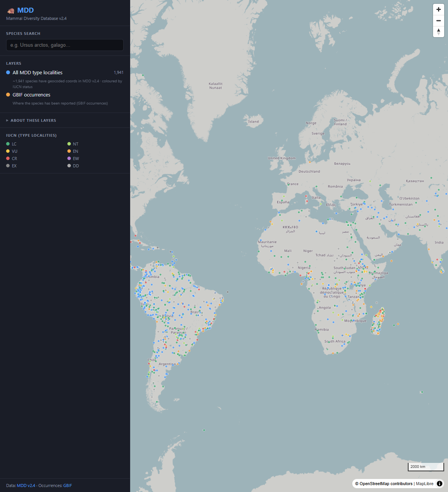Viewport: 448px width, 492px height.
Task: Open the OpenStreetMap contributors link
Action: (x=384, y=484)
